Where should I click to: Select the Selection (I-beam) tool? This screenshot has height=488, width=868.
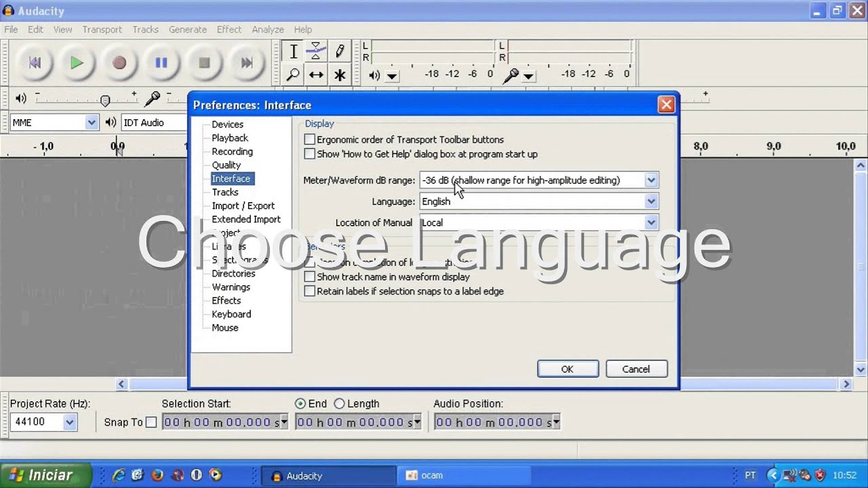pyautogui.click(x=293, y=52)
